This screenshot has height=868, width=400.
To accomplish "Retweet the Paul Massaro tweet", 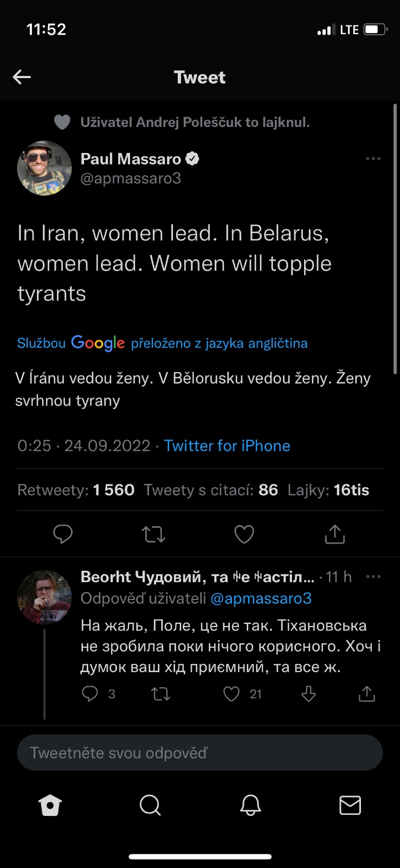I will click(x=153, y=534).
